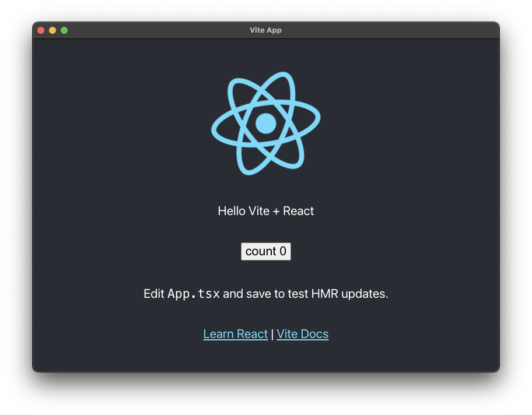532x415 pixels.
Task: Click the React atom logo
Action: click(265, 124)
